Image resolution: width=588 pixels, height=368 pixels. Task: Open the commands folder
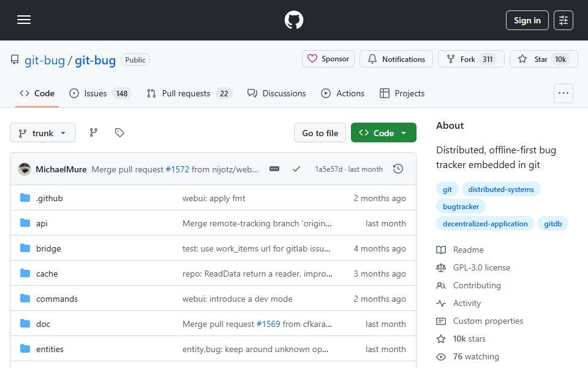click(x=57, y=299)
